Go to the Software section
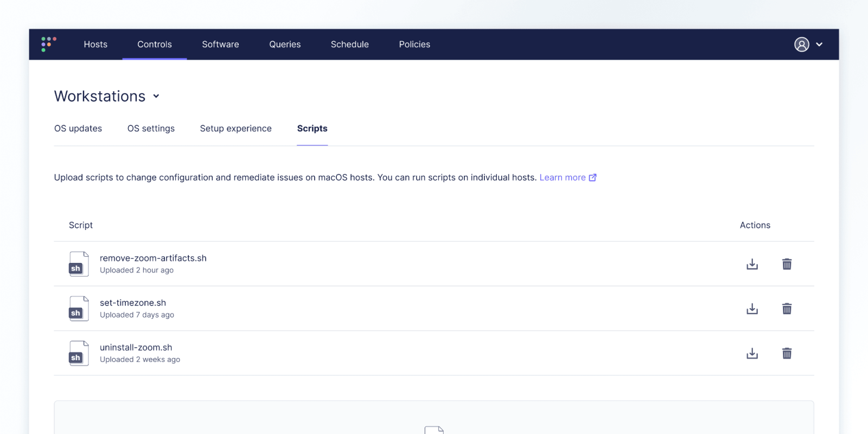This screenshot has height=434, width=868. point(220,44)
